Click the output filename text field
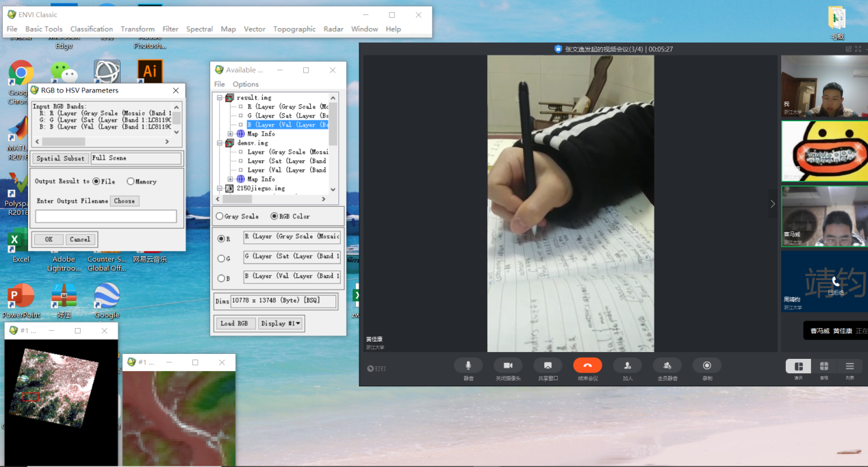Viewport: 868px width, 467px height. coord(106,216)
